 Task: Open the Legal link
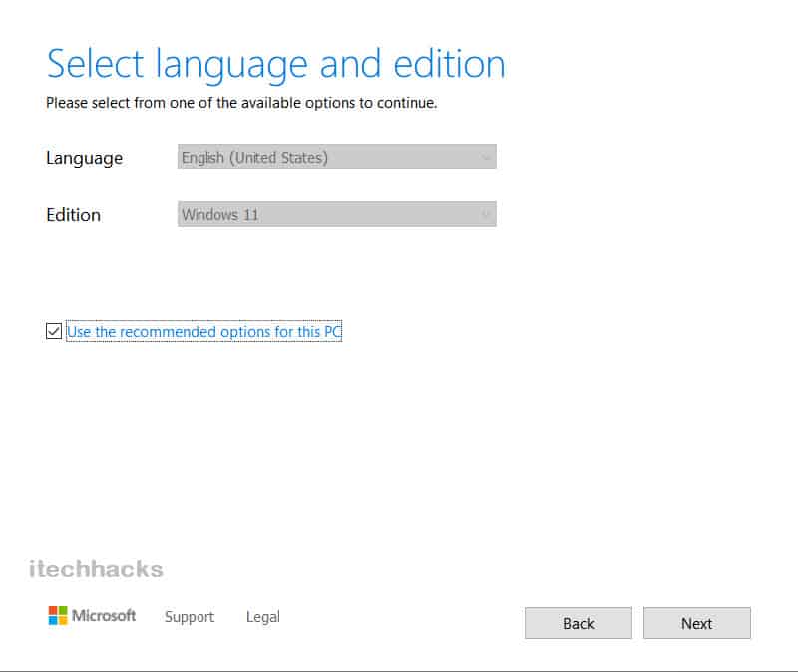coord(263,617)
